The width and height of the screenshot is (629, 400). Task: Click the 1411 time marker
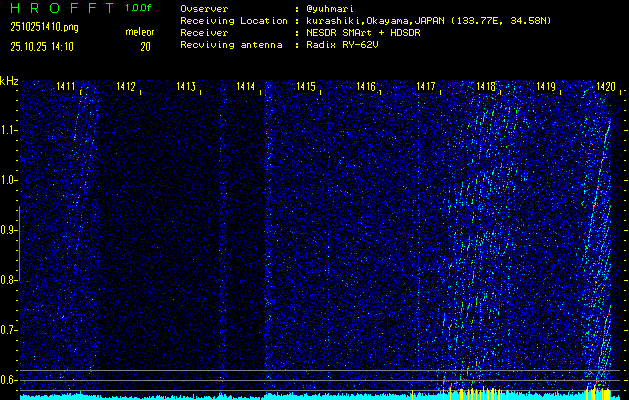click(x=65, y=86)
